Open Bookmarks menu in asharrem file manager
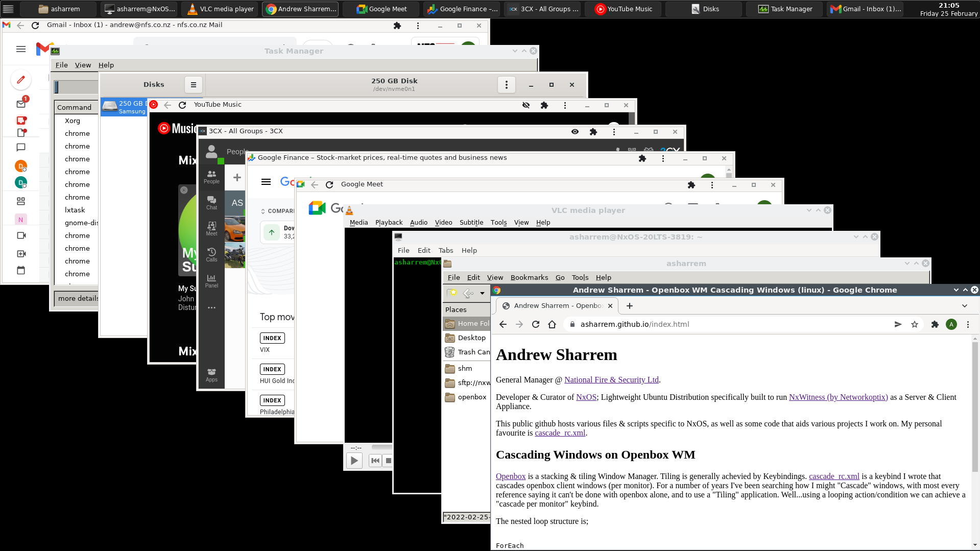The width and height of the screenshot is (980, 551). (530, 277)
